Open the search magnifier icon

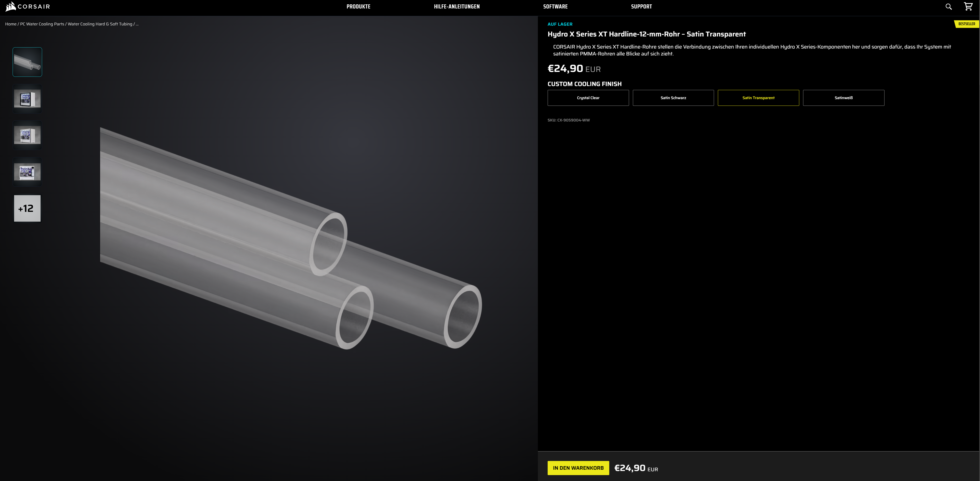pos(948,6)
